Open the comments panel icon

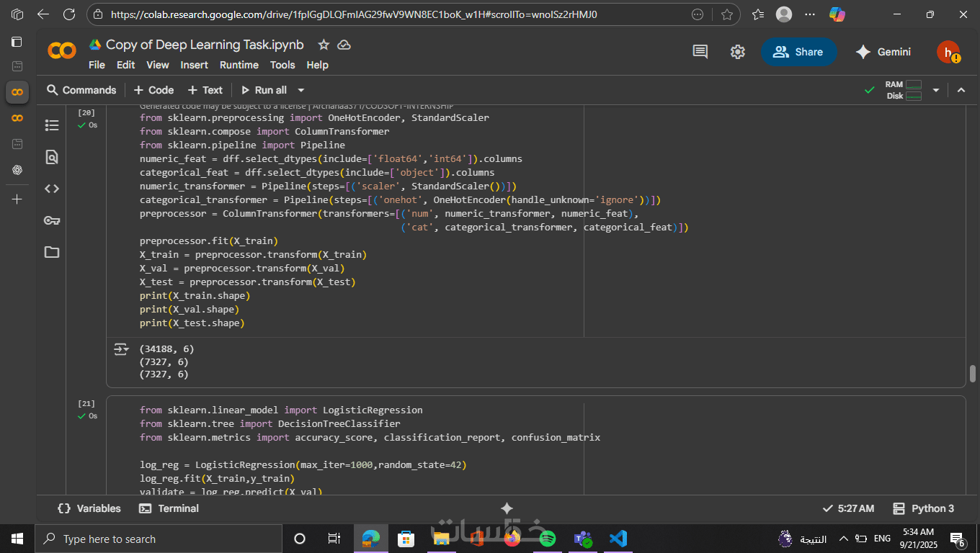click(x=700, y=52)
